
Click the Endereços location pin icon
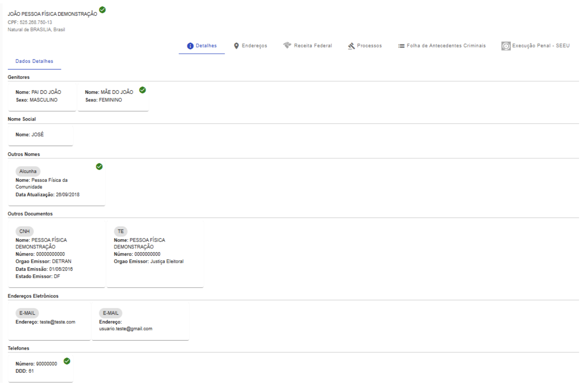(x=236, y=46)
